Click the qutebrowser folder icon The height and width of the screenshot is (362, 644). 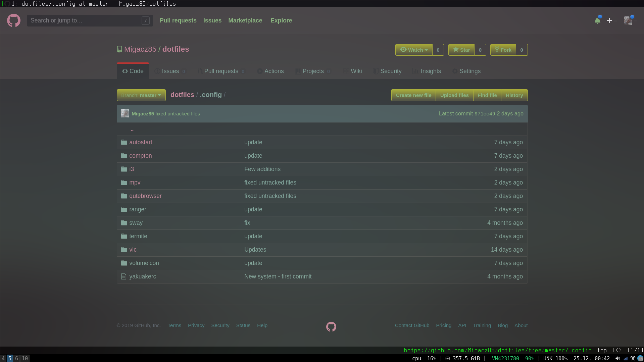[124, 196]
